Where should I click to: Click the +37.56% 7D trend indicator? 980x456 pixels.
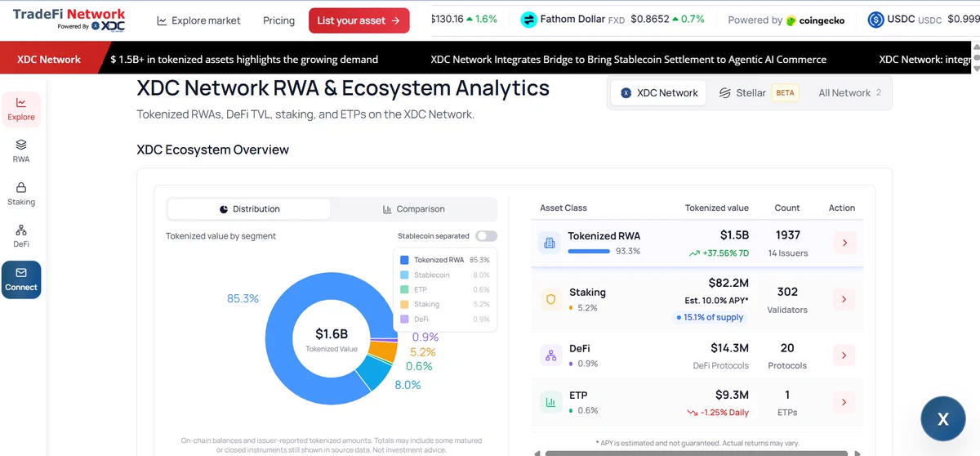718,253
